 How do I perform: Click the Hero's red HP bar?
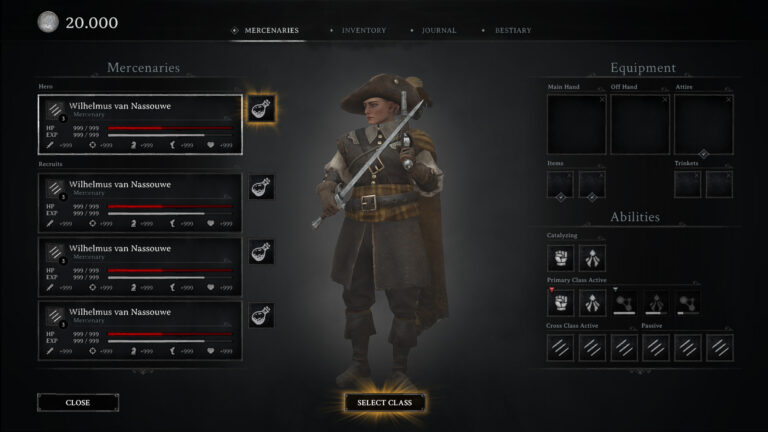click(x=170, y=128)
